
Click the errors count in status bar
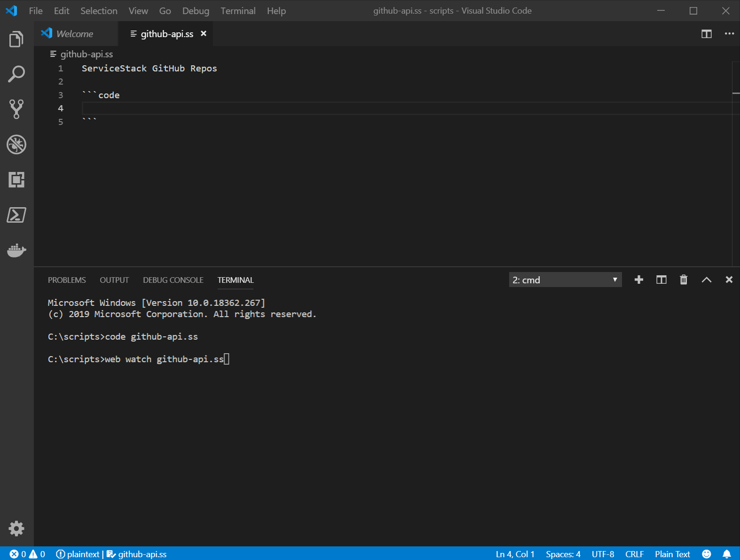[18, 554]
